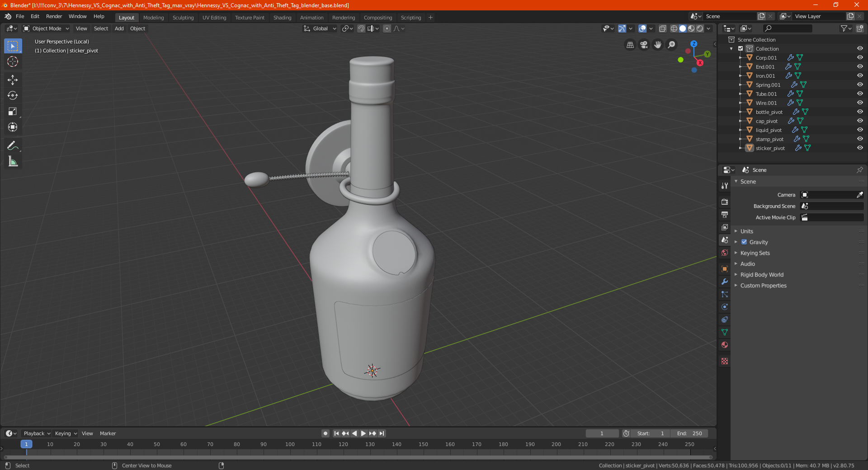Screen dimensions: 868x470
Task: Open the Render properties tab
Action: (725, 202)
